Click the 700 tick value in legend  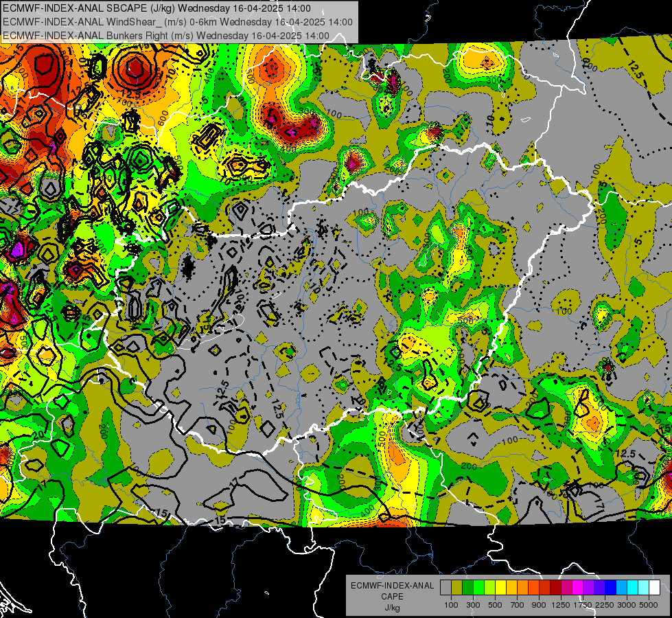pos(518,605)
